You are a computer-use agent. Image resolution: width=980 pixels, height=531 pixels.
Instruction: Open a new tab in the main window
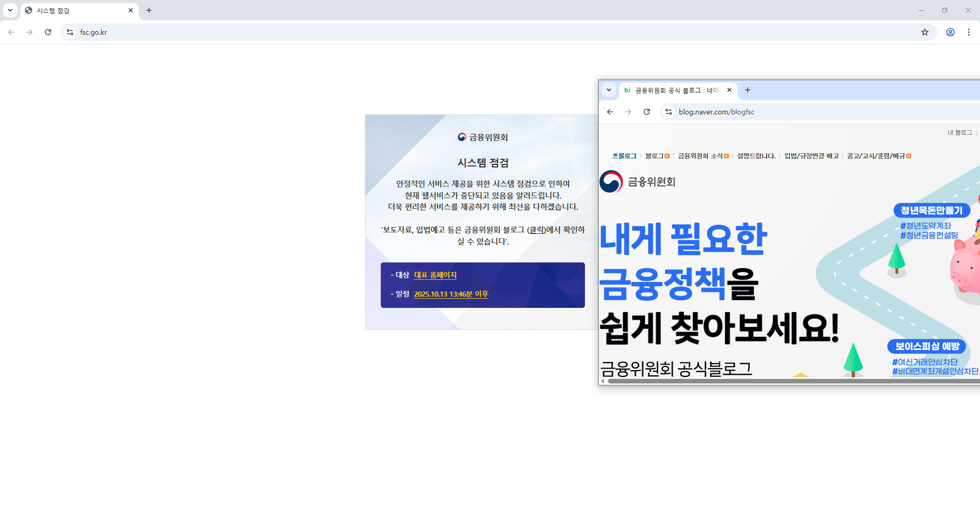coord(149,10)
